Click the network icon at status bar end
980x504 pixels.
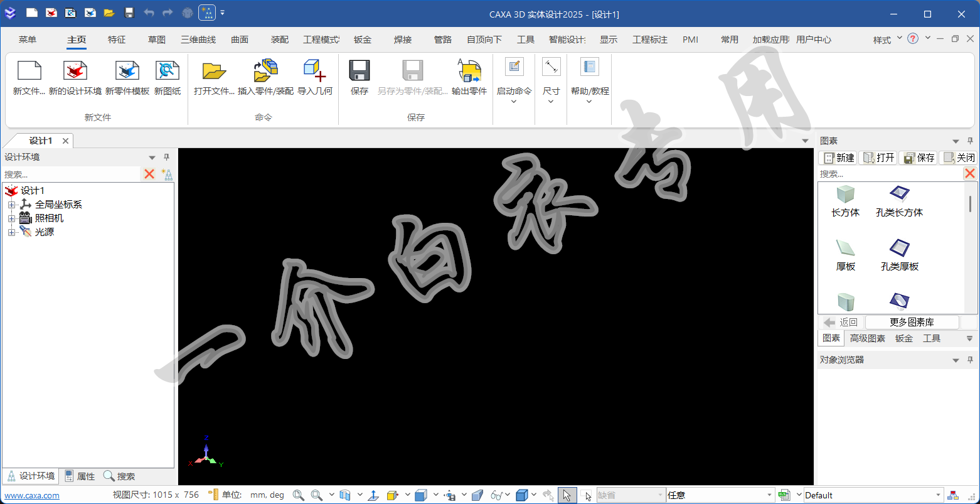(x=953, y=495)
